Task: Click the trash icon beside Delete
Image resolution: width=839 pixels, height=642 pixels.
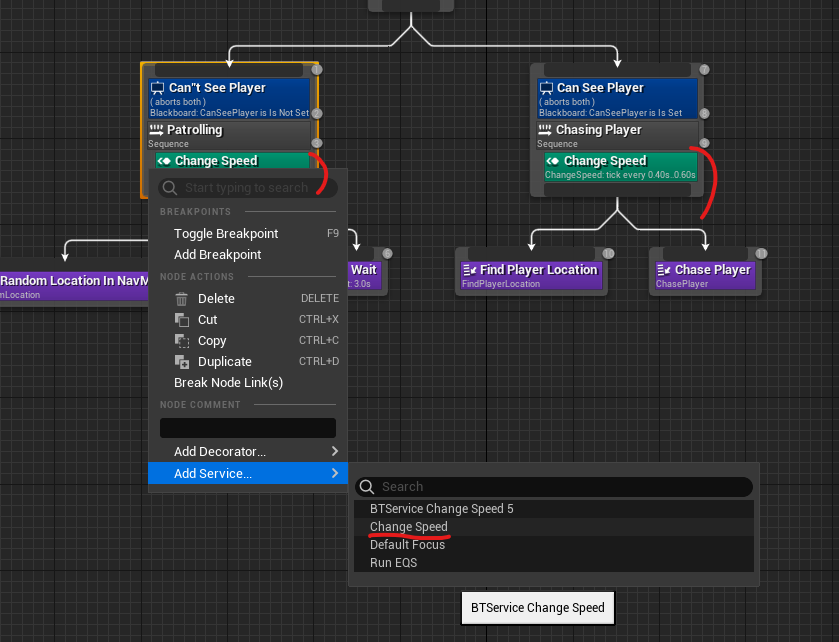Action: [182, 299]
